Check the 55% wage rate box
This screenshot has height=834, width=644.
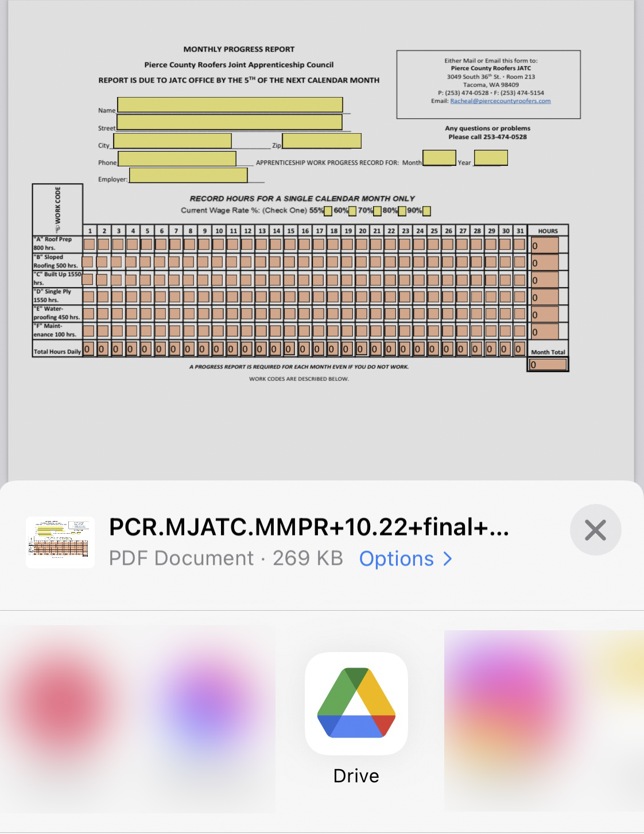click(328, 211)
